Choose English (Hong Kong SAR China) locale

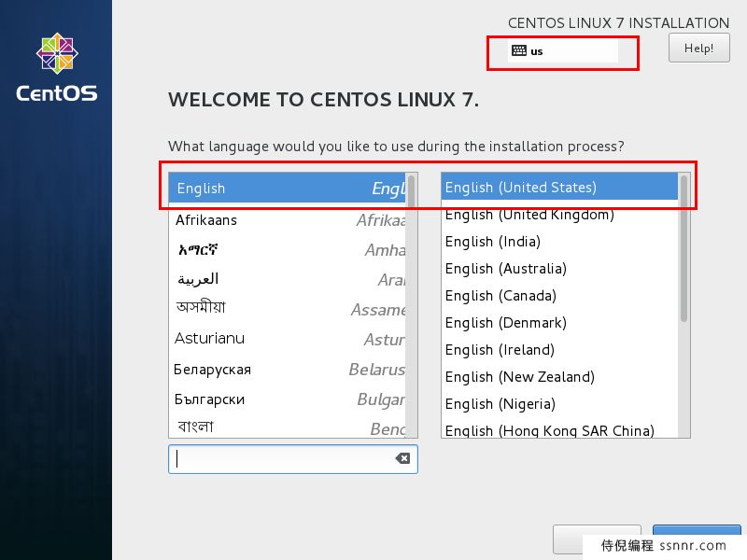pos(559,430)
